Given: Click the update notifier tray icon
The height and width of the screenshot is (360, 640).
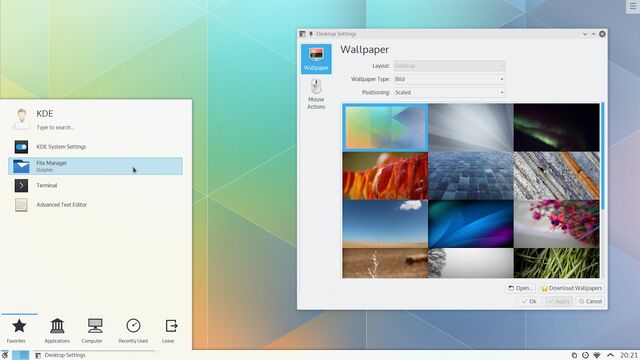Looking at the screenshot, I should [x=585, y=355].
